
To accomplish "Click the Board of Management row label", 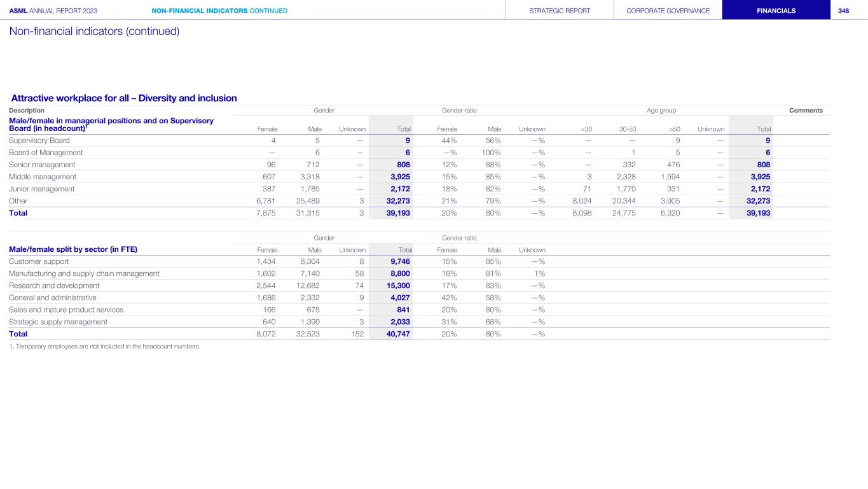I will [x=46, y=153].
